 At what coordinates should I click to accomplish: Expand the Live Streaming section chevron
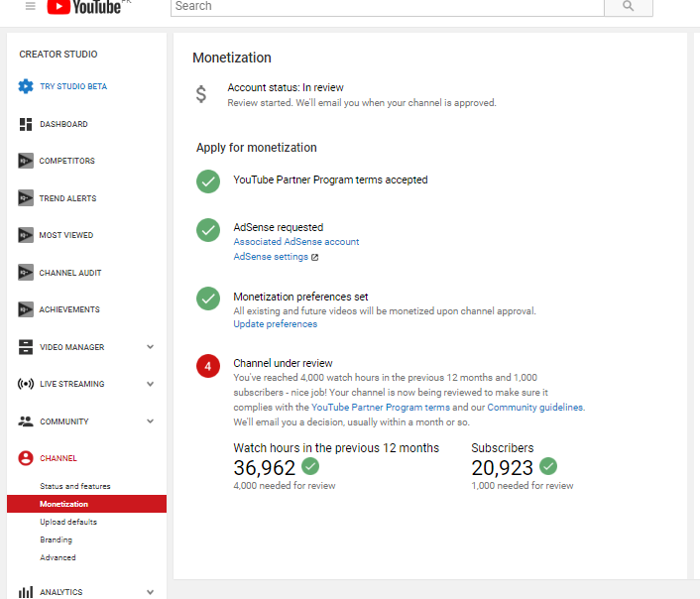tap(151, 384)
